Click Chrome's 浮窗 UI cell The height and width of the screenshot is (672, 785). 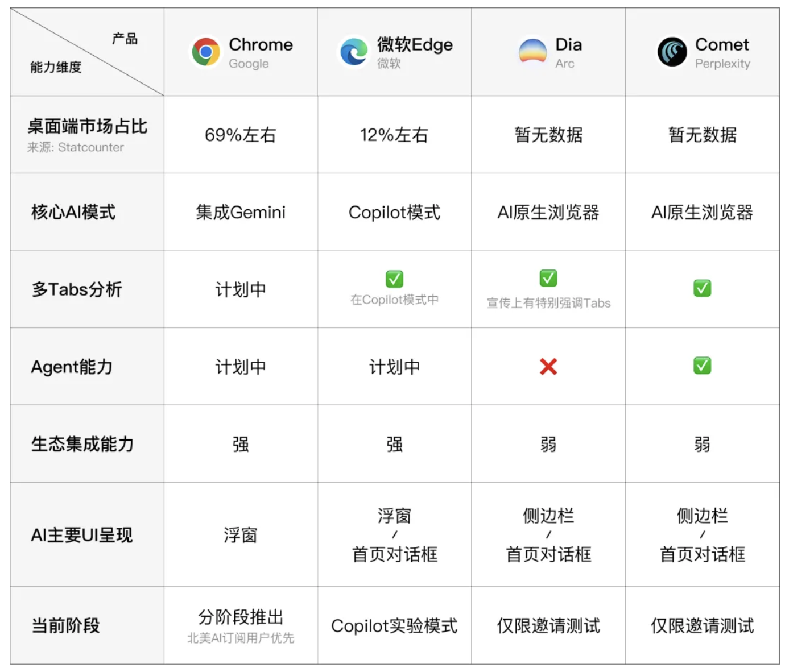click(x=241, y=535)
